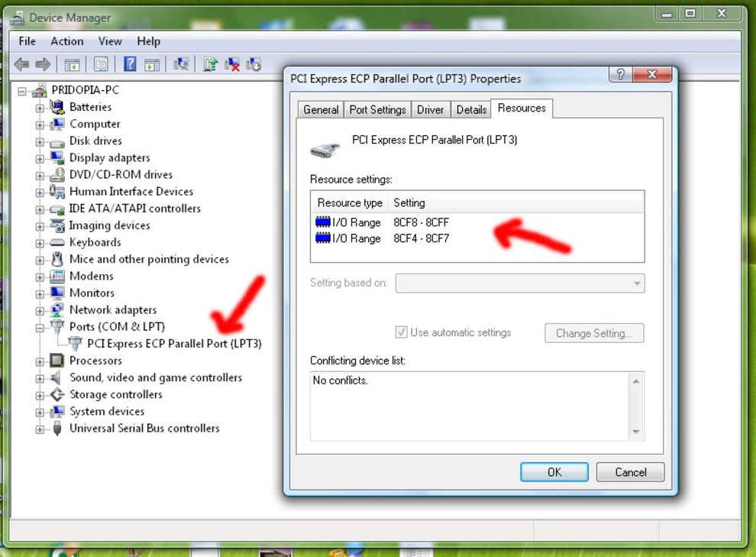Click the conflicting device list scroll down arrow
Image resolution: width=756 pixels, height=557 pixels.
[x=636, y=432]
